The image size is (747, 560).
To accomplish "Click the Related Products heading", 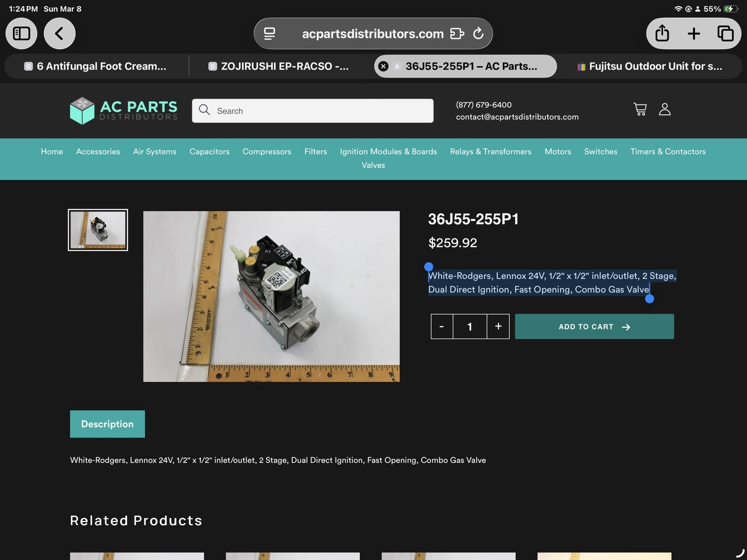I will tap(136, 521).
